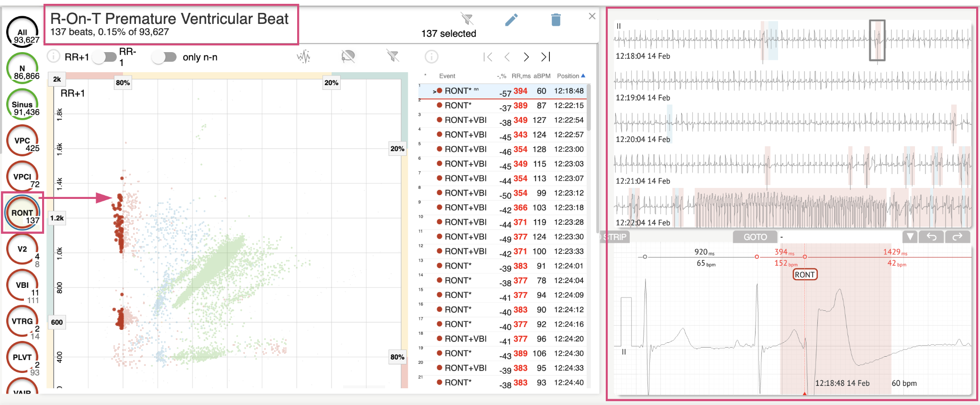
Task: Click the crossed-out filter icon above '137 selected'
Action: pyautogui.click(x=467, y=19)
